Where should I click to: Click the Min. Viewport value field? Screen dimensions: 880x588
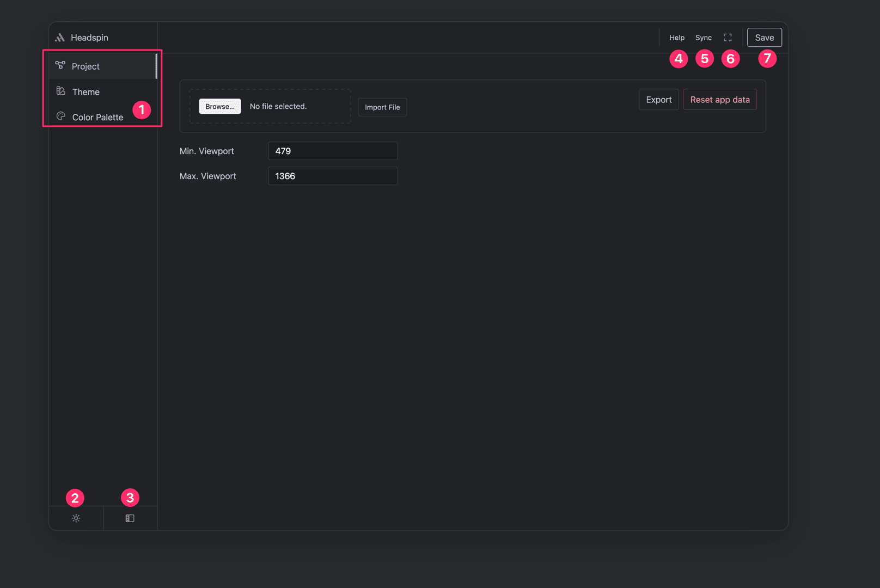332,151
